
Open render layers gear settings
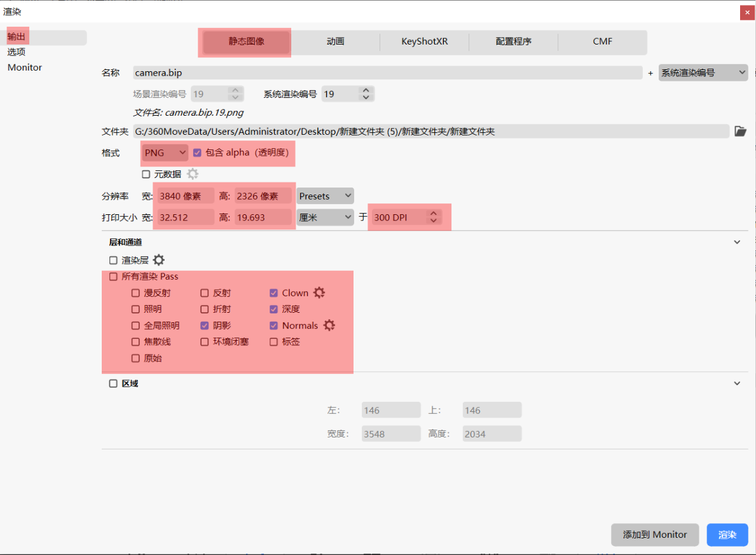click(159, 260)
